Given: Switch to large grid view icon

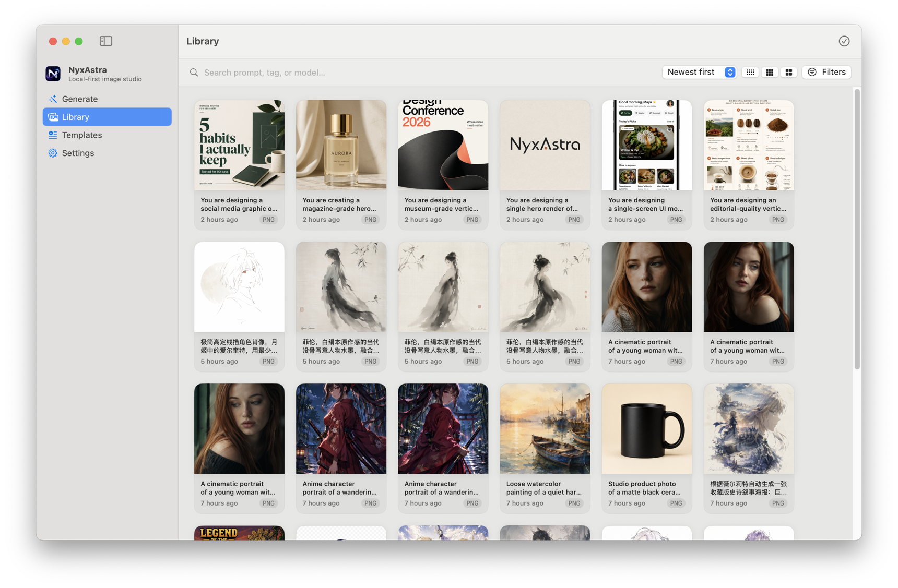Looking at the screenshot, I should [789, 73].
